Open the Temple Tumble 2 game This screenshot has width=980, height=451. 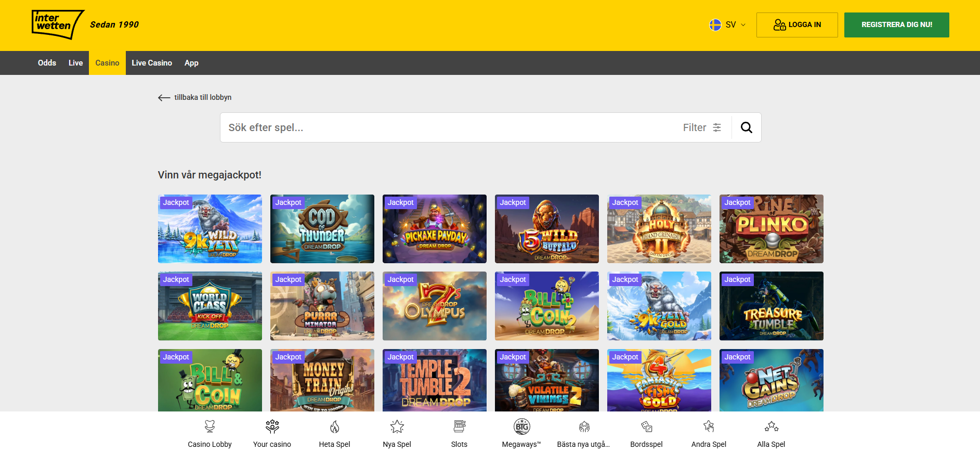coord(435,380)
